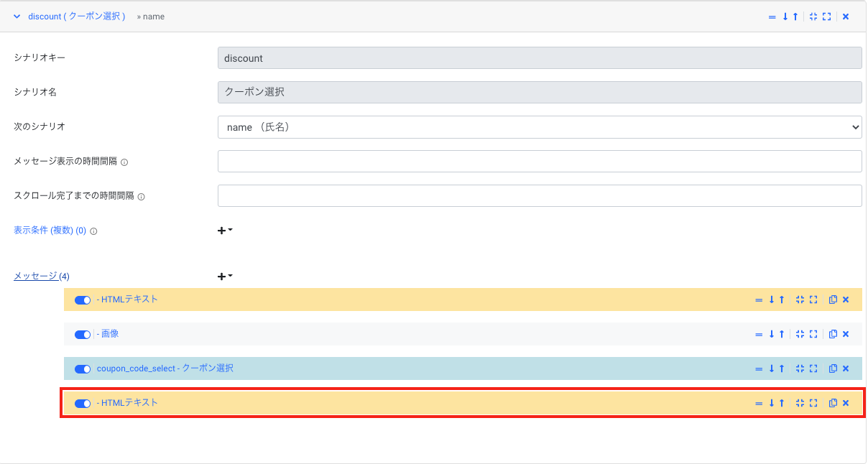Move the discount scenario down

(785, 17)
